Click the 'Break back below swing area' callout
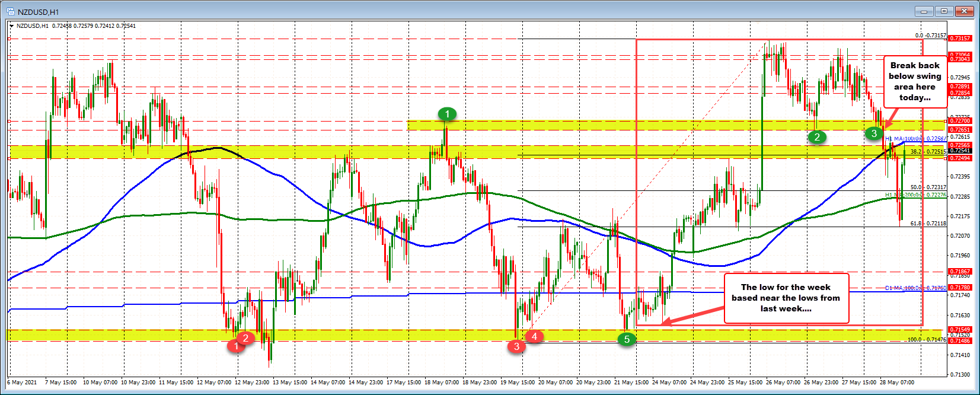 click(x=914, y=81)
